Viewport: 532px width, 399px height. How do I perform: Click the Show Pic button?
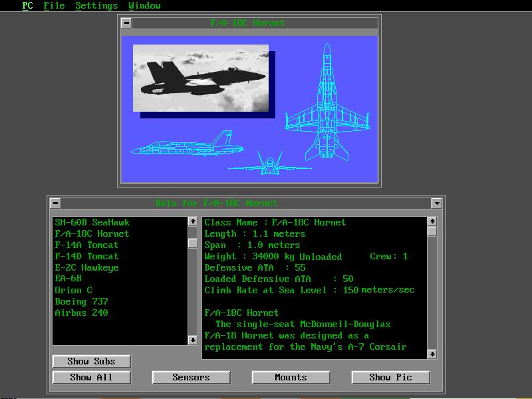390,378
